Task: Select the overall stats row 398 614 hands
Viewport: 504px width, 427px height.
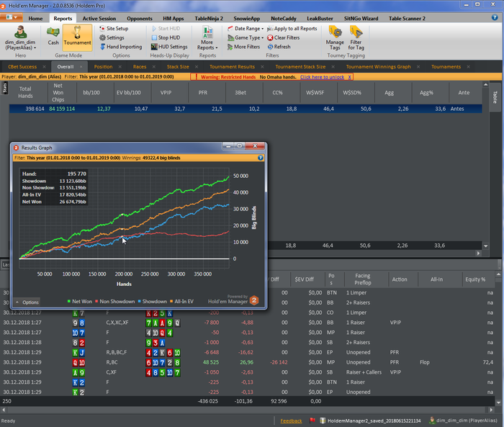Action: 246,109
